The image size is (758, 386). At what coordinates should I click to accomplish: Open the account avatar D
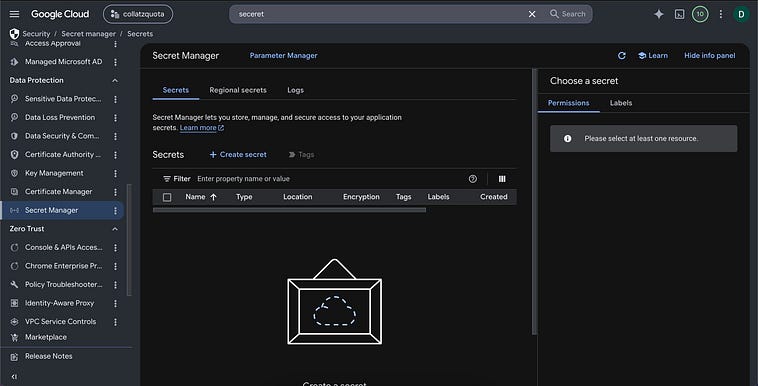pyautogui.click(x=741, y=14)
